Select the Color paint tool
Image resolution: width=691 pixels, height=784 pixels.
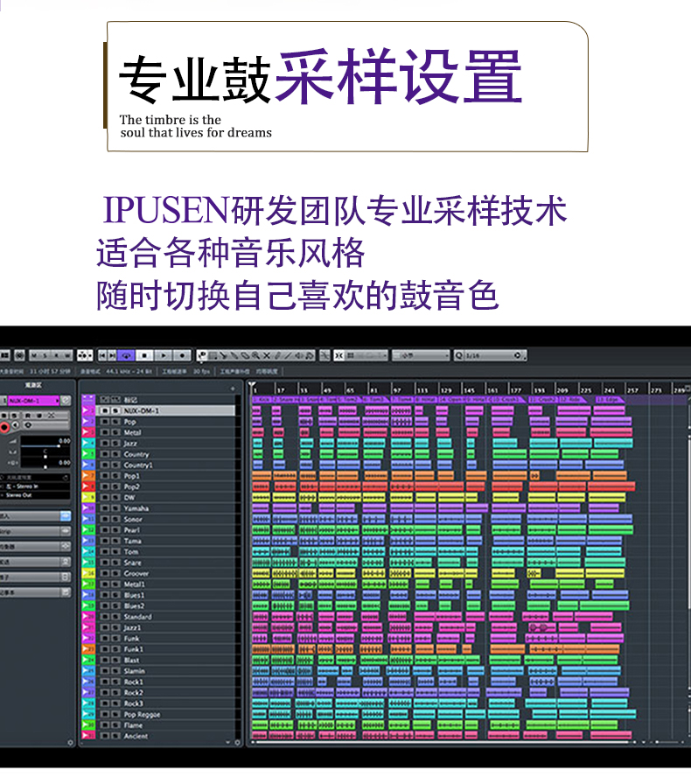point(310,355)
